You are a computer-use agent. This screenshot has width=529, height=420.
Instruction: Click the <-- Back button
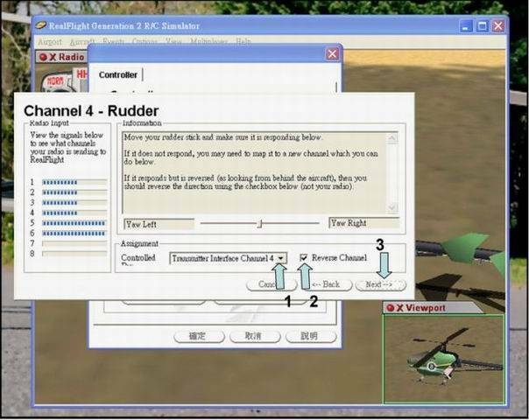326,284
